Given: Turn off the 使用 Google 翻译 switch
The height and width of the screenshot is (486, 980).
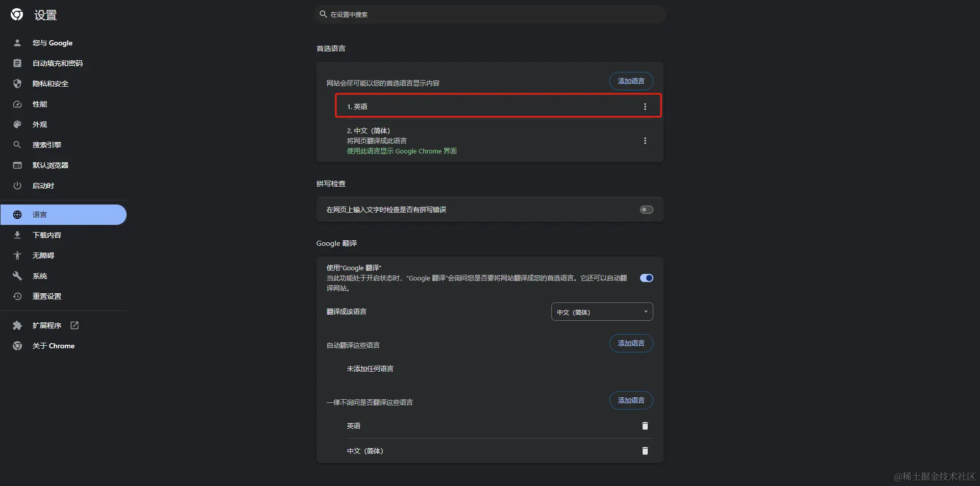Looking at the screenshot, I should [x=647, y=278].
